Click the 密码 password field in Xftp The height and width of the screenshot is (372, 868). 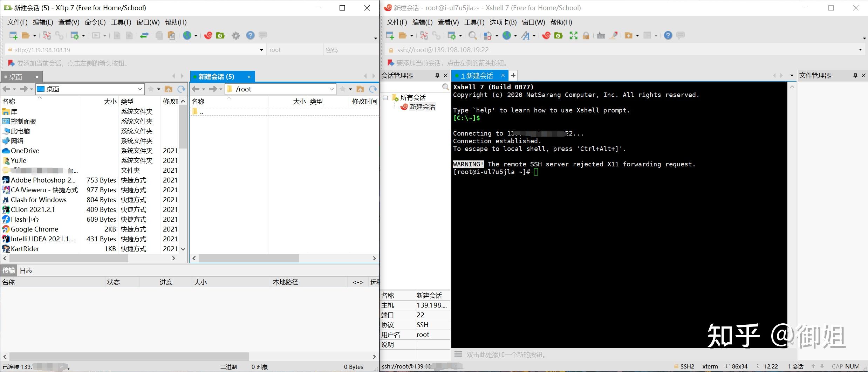click(350, 50)
